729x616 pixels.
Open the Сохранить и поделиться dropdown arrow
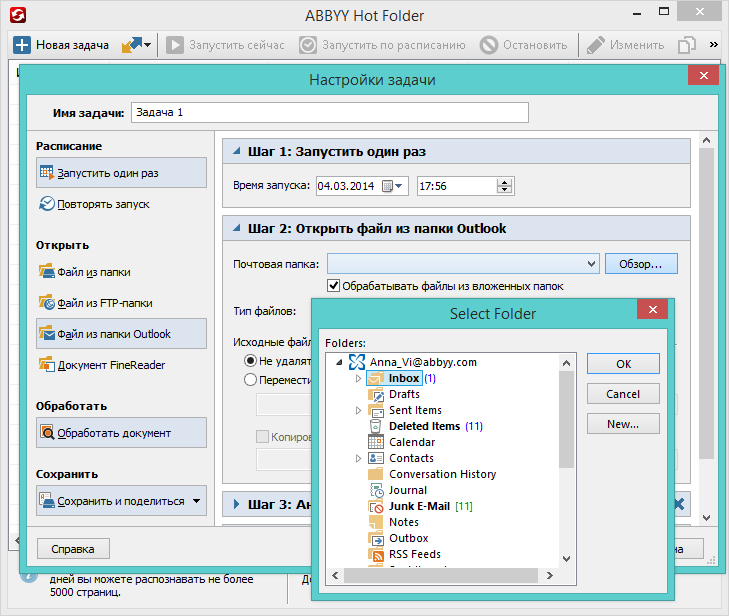(x=197, y=501)
